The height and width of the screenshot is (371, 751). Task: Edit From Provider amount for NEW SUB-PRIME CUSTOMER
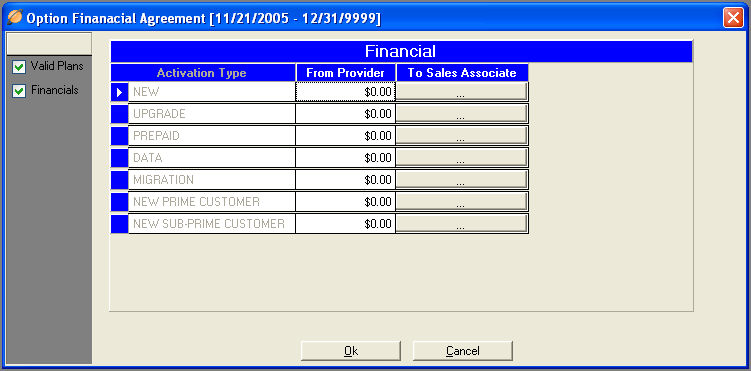[x=345, y=224]
